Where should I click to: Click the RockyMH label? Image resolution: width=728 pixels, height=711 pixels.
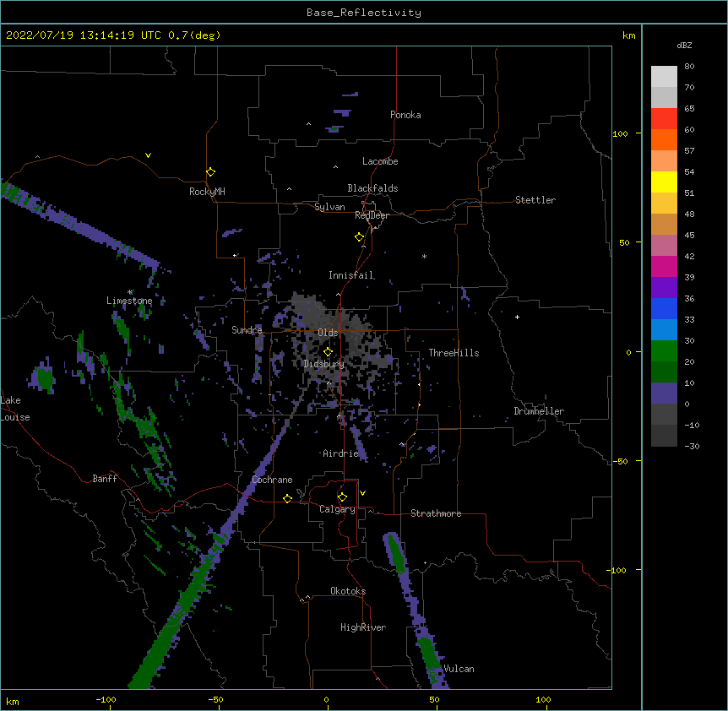207,192
